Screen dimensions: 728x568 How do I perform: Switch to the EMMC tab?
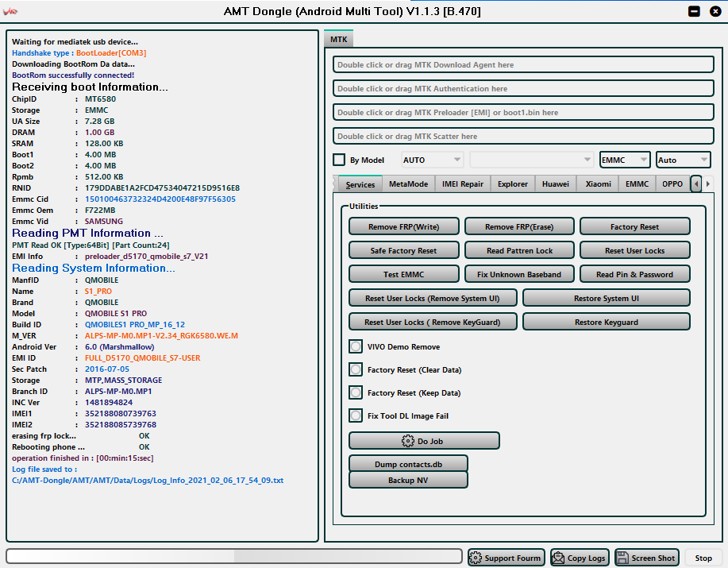[637, 184]
